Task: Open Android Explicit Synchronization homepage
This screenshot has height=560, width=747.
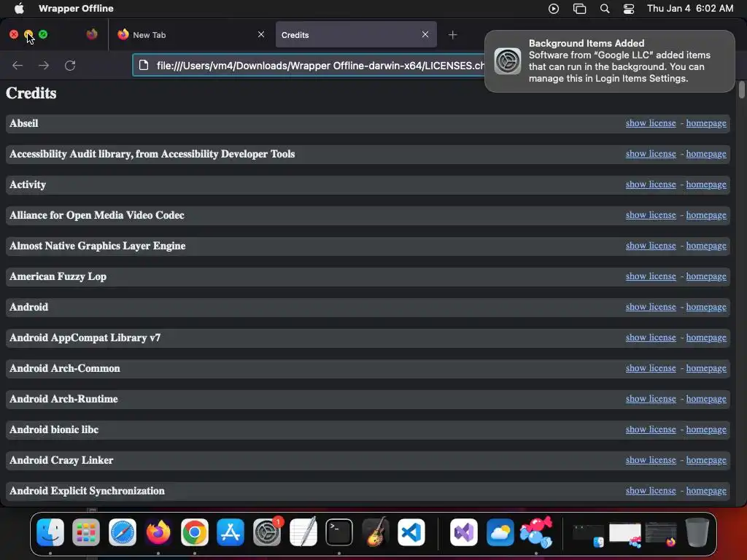Action: [x=706, y=491]
